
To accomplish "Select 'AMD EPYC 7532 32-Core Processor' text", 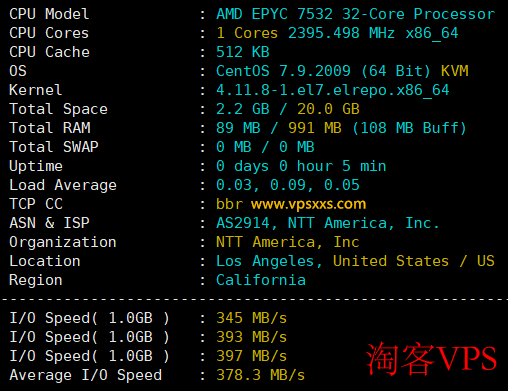I will click(356, 14).
